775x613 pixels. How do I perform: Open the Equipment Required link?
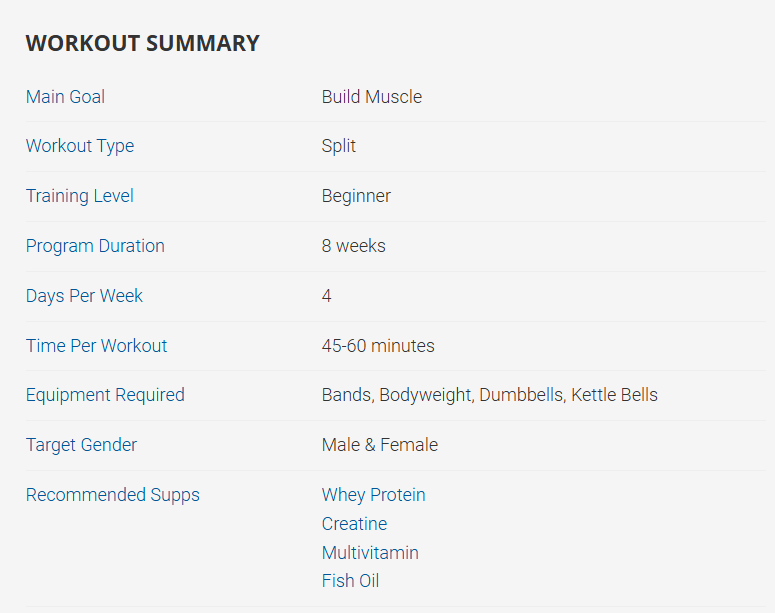coord(105,395)
